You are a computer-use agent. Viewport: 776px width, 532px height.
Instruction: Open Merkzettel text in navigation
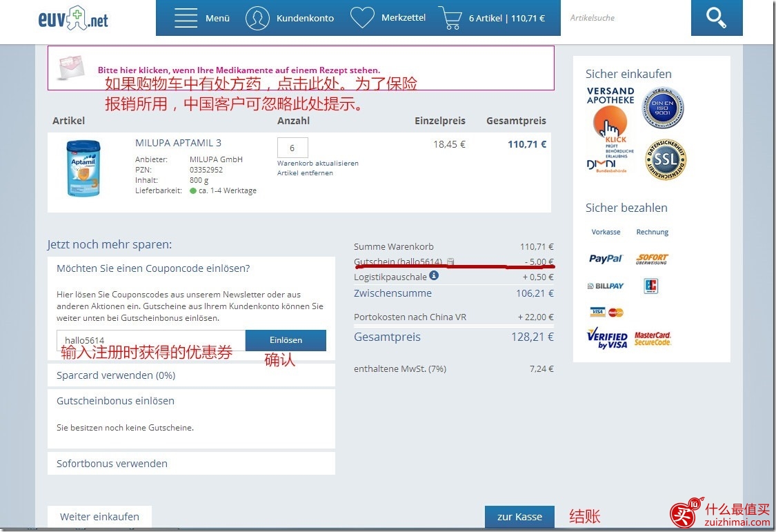tap(404, 18)
